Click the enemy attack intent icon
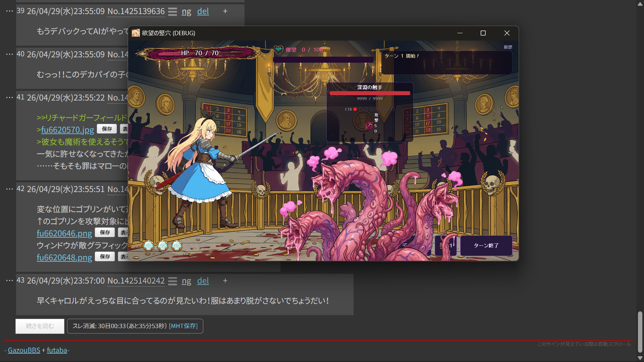This screenshot has height=362, width=644. (x=369, y=125)
